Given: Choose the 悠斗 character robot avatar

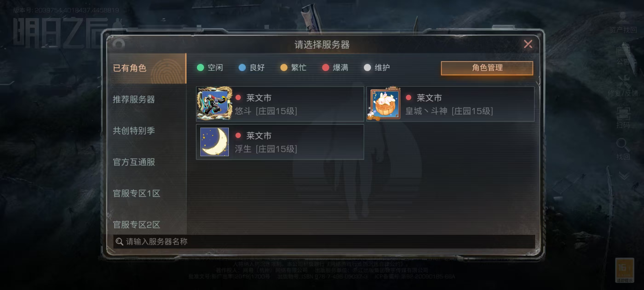Looking at the screenshot, I should pyautogui.click(x=215, y=104).
